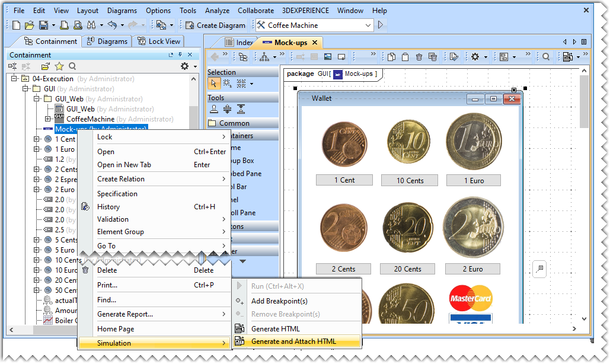Click the trash delete icon in diagram toolbar

(x=419, y=57)
